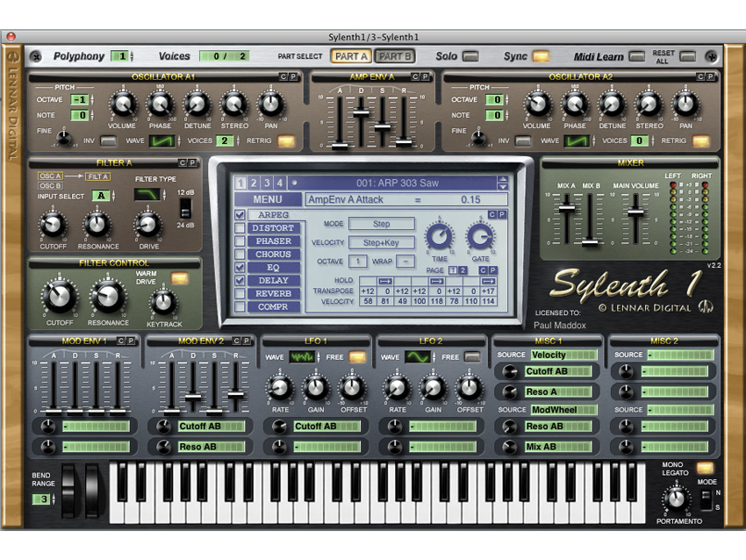The image size is (746, 560).
Task: Paste into Filter A with P button
Action: [192, 162]
